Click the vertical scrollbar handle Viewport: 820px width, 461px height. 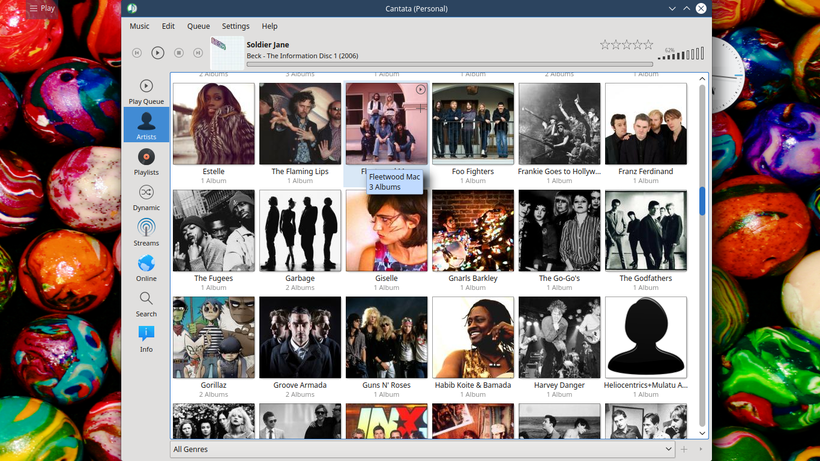(702, 201)
